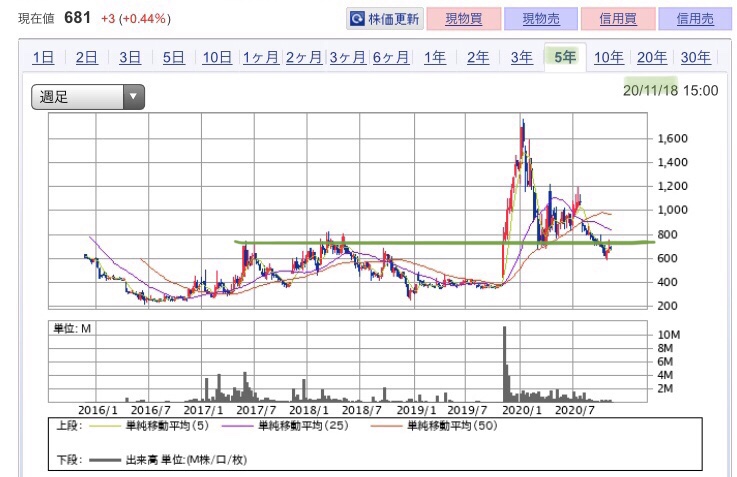737x477 pixels.
Task: Click the refresh icon on 株価更新 button
Action: tap(357, 19)
